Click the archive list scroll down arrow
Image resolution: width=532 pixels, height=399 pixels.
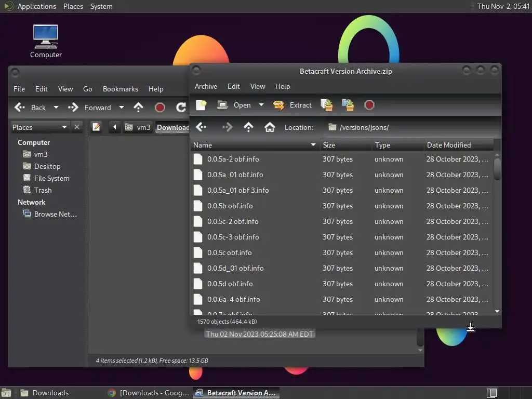[497, 311]
